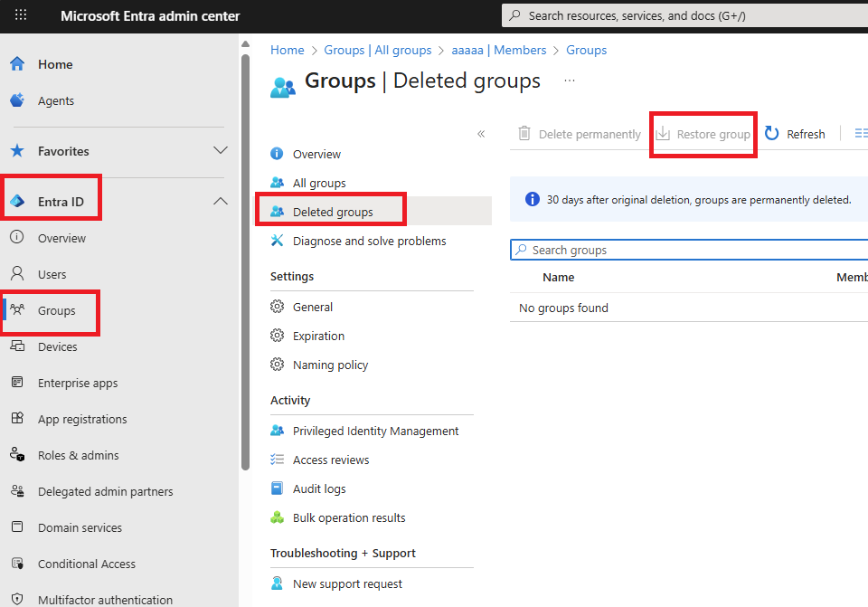The height and width of the screenshot is (607, 868).
Task: Open the All groups menu item
Action: (319, 183)
